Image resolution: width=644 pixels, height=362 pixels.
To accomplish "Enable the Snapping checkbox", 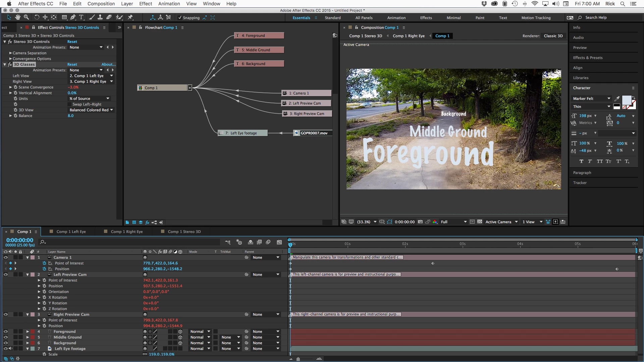I will 180,18.
